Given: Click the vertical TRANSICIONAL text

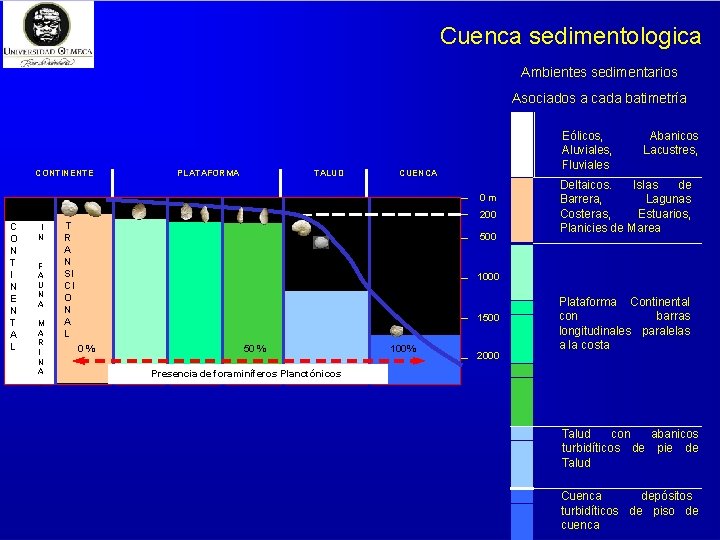Looking at the screenshot, I should tap(68, 280).
